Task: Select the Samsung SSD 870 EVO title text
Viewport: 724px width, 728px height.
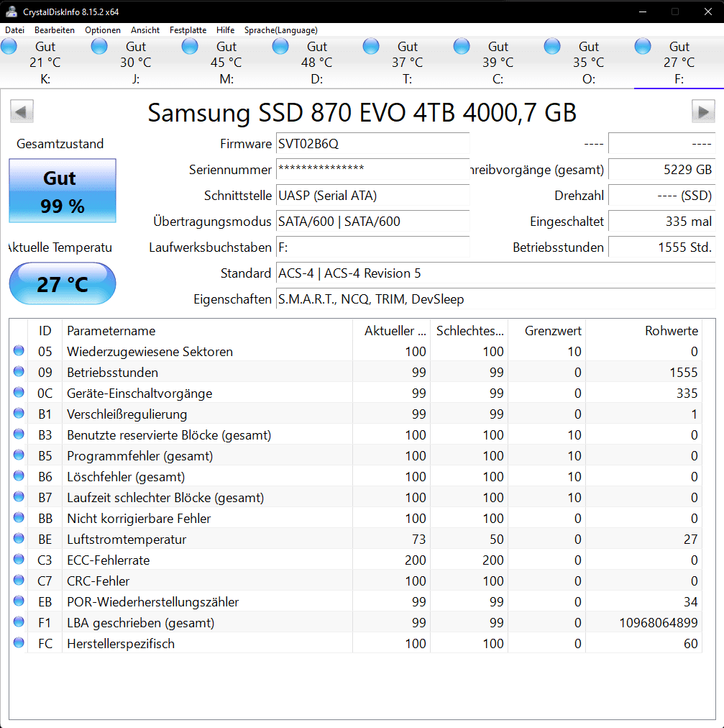Action: [362, 112]
